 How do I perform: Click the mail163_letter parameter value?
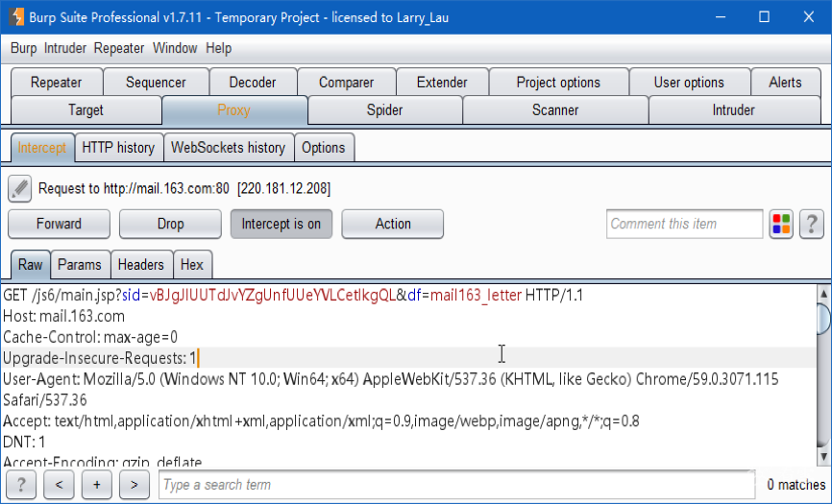coord(476,295)
